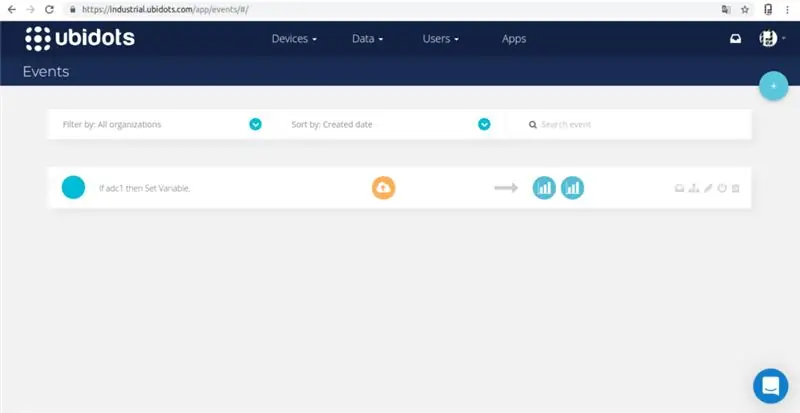The width and height of the screenshot is (800, 413).
Task: Click the Events page heading
Action: 46,72
